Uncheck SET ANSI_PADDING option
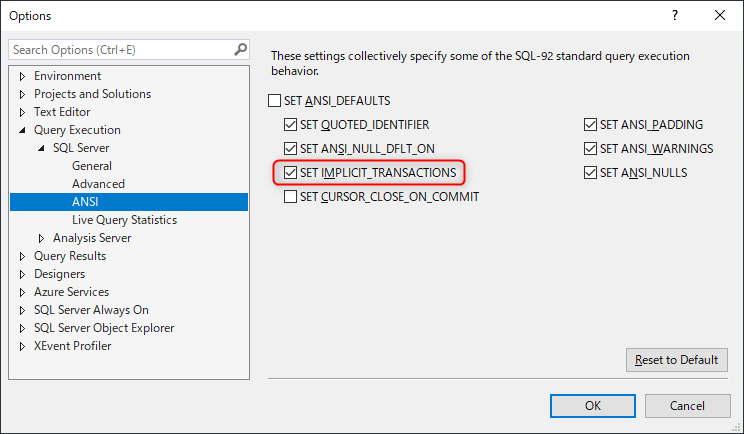The height and width of the screenshot is (434, 744). pos(591,125)
